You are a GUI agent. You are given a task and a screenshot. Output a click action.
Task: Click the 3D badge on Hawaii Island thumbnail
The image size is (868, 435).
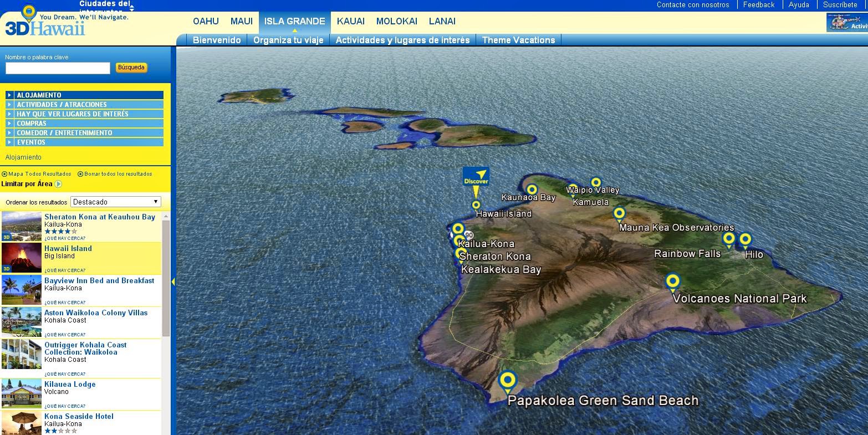pos(7,268)
